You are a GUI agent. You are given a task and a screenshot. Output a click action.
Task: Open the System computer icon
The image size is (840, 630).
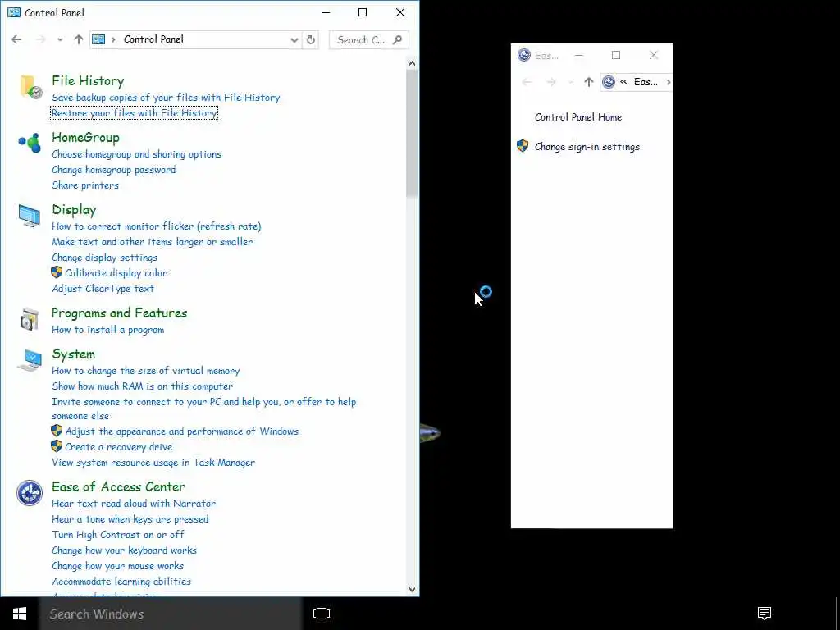[30, 360]
